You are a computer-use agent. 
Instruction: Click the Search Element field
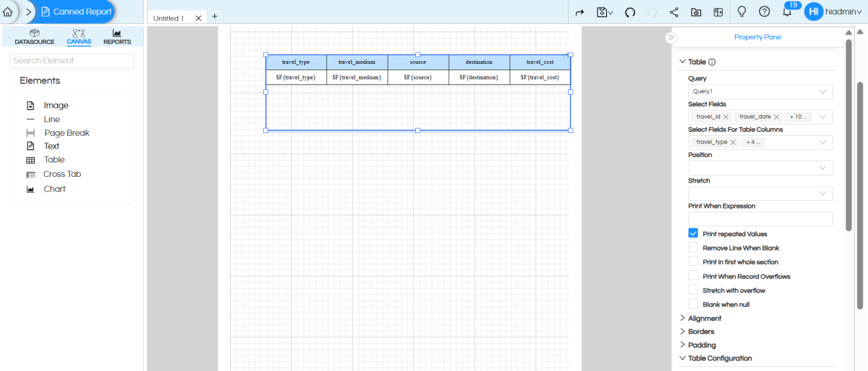72,60
